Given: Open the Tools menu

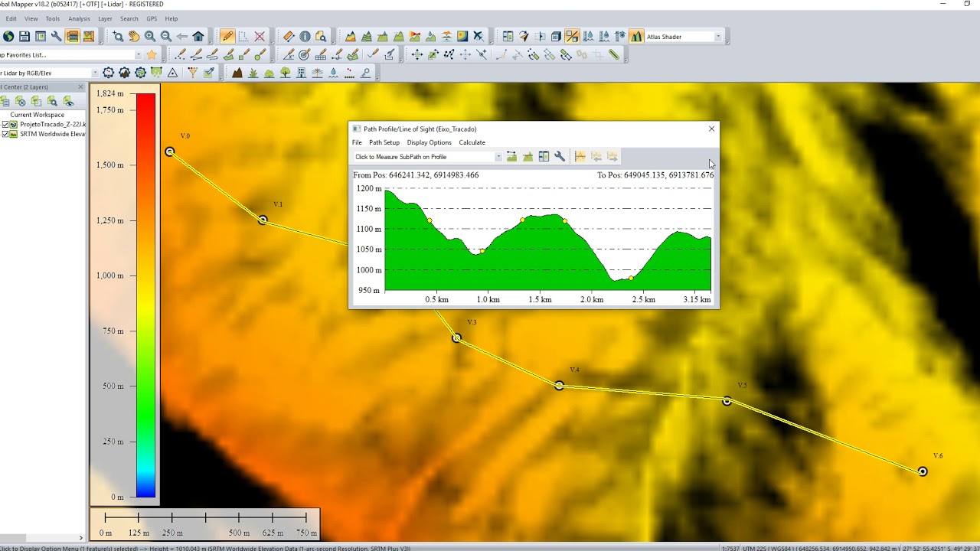Looking at the screenshot, I should [52, 18].
